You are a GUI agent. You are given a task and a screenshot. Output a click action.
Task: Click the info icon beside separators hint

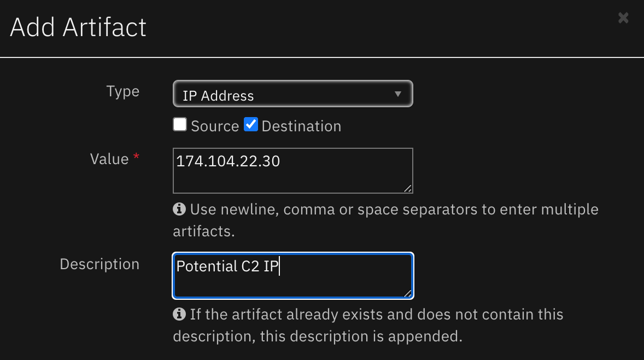(x=179, y=209)
